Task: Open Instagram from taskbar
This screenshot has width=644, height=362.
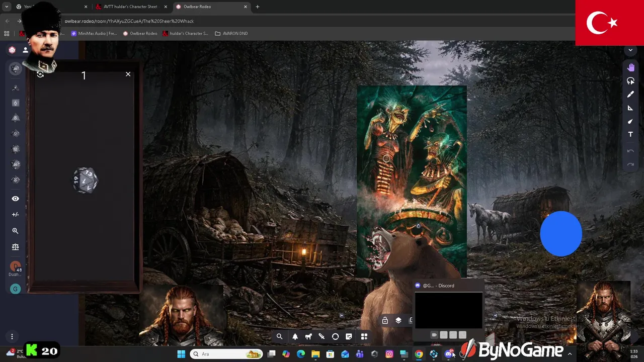Action: point(389,354)
